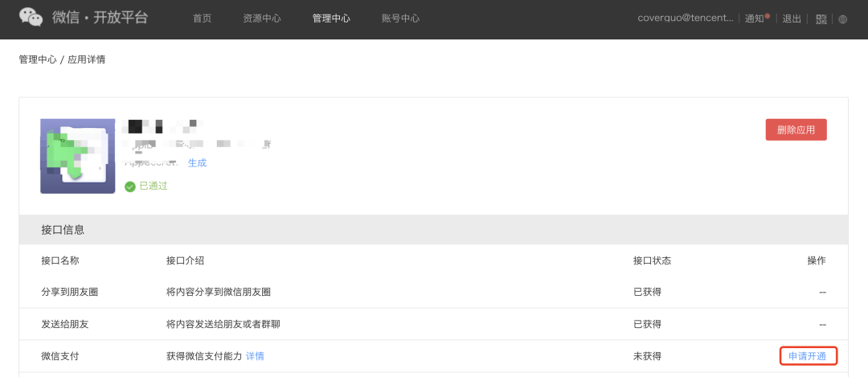
Task: Click the covergguo@tencent account email
Action: click(x=685, y=18)
